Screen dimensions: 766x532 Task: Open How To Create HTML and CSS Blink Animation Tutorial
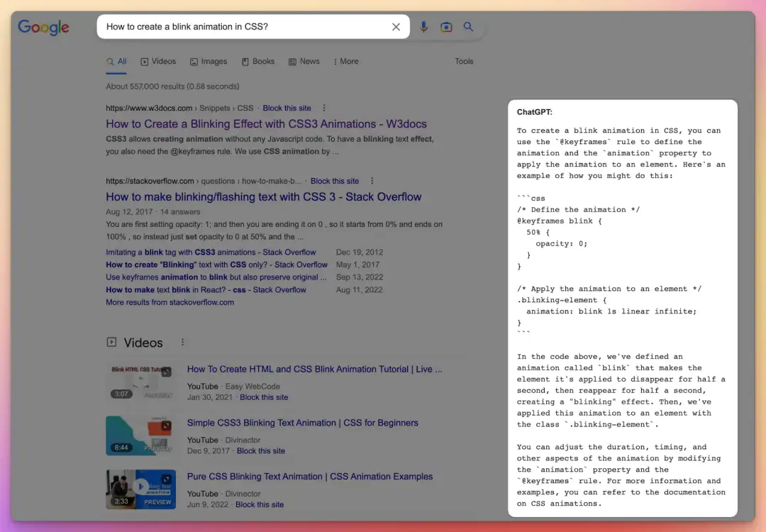[315, 370]
